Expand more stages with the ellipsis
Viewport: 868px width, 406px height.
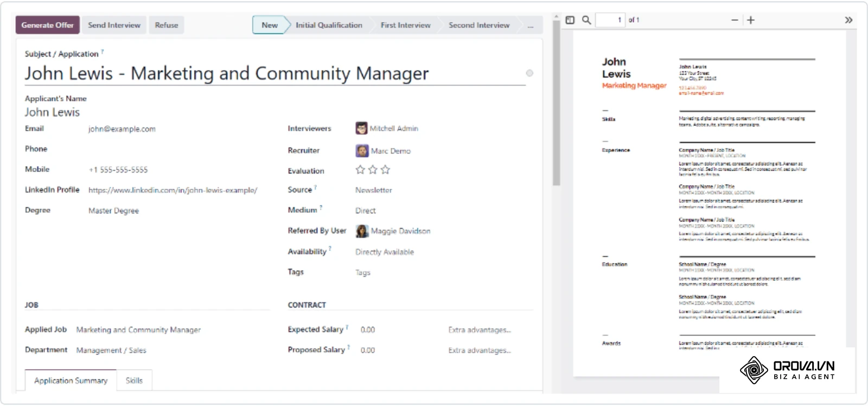530,26
